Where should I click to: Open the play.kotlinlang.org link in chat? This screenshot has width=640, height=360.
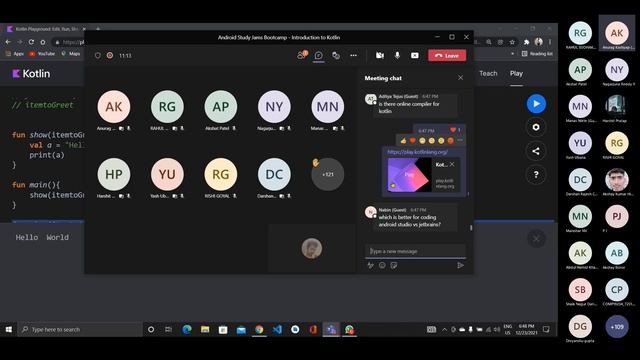point(417,152)
